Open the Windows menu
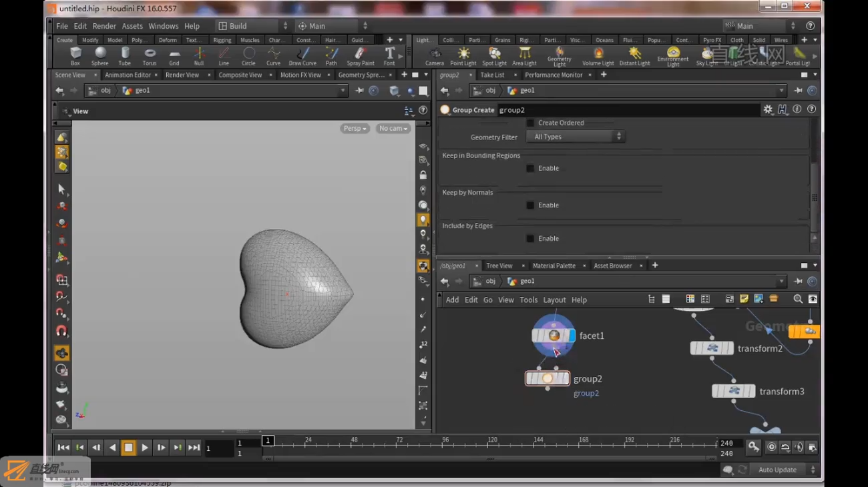 pos(164,26)
